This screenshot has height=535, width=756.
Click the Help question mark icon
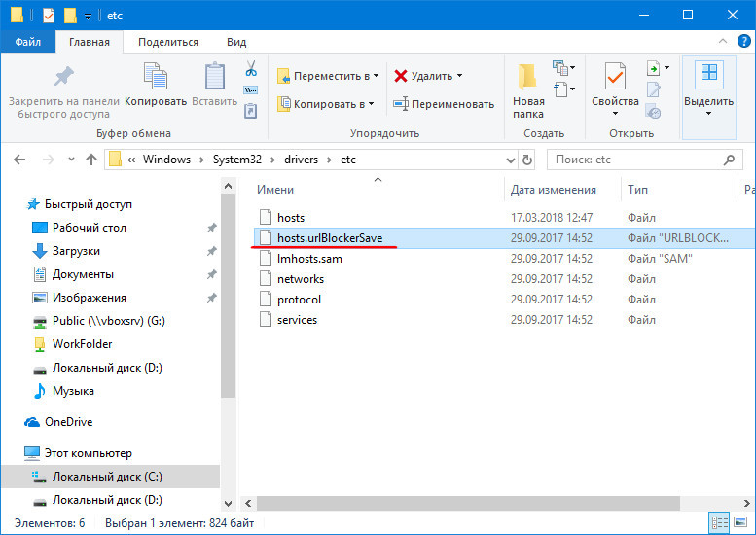[744, 42]
